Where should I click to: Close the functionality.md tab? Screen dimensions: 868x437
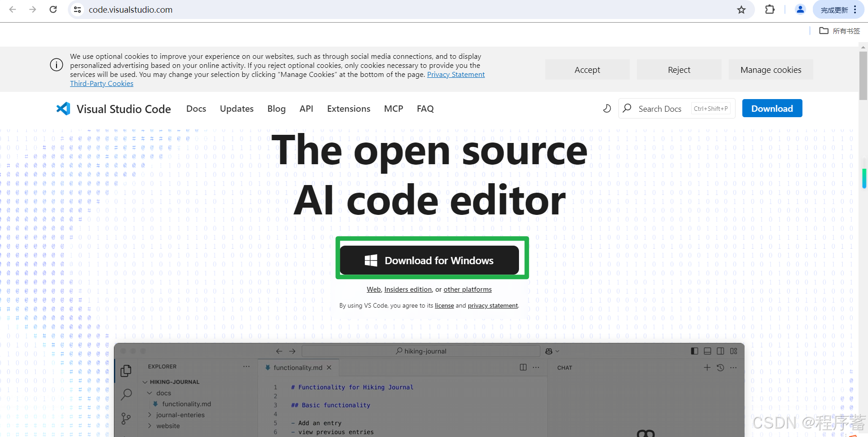click(x=329, y=367)
